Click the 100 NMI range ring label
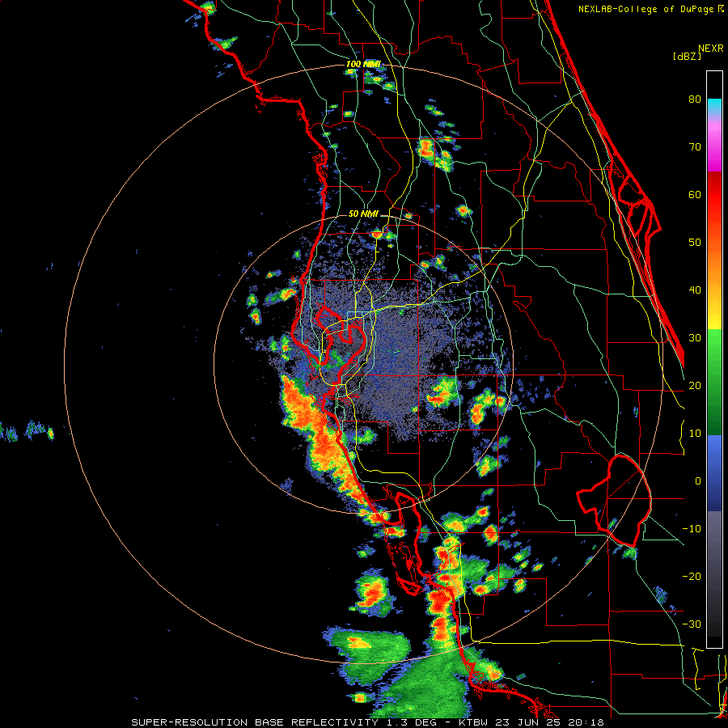Image resolution: width=728 pixels, height=728 pixels. click(363, 64)
